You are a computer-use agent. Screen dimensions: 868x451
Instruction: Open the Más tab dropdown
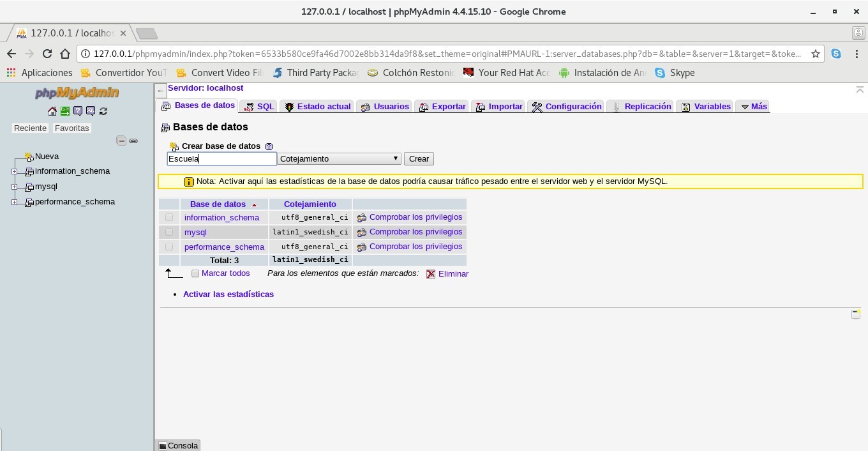(753, 107)
